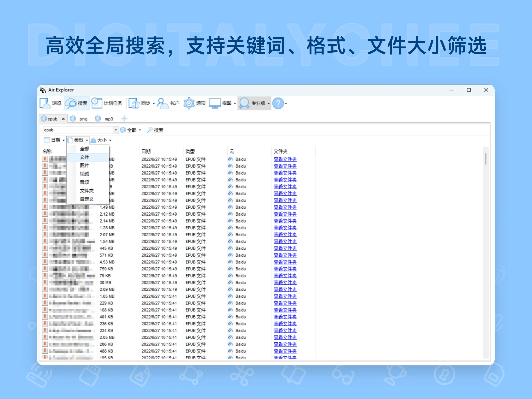The height and width of the screenshot is (399, 532).
Task: Enable the 日期 (Date) filter
Action: pyautogui.click(x=53, y=140)
